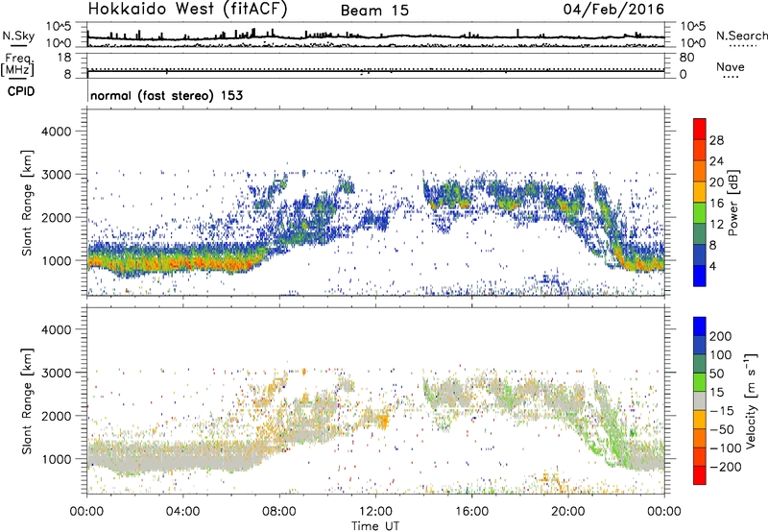Click the 'Time UT' axis label

pyautogui.click(x=375, y=526)
